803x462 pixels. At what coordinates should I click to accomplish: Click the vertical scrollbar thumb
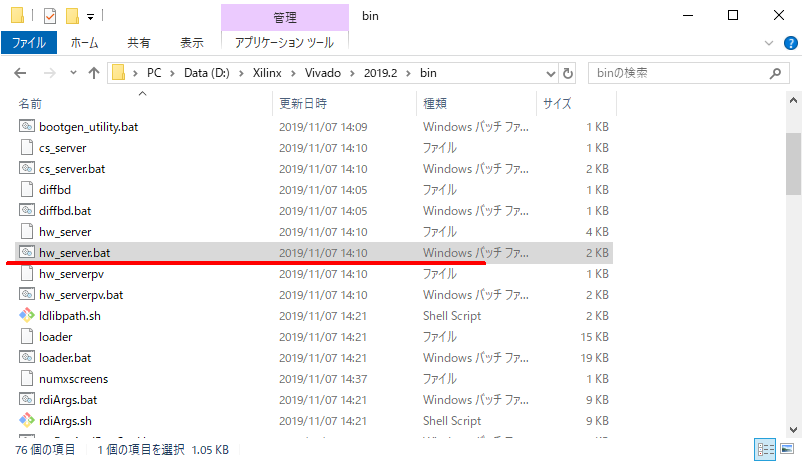point(793,164)
